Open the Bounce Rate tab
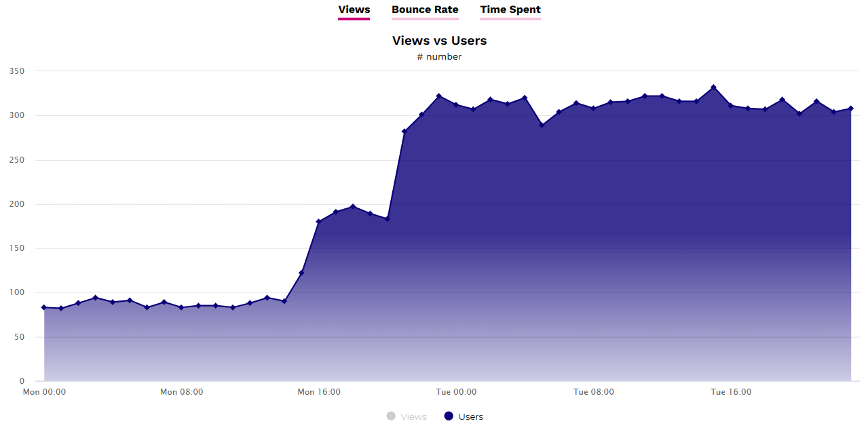 coord(425,9)
